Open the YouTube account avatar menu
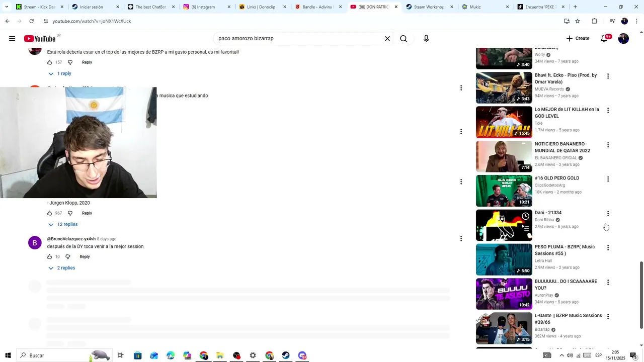Viewport: 644px width, 362px height. (x=623, y=39)
